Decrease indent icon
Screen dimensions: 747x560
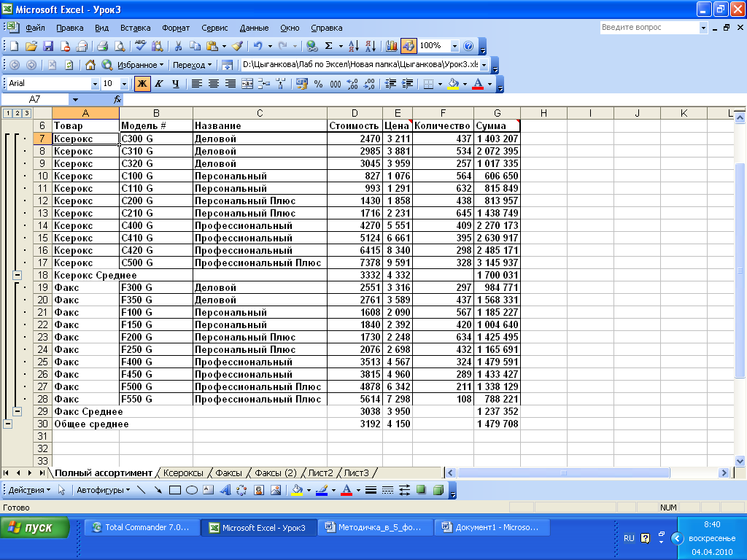click(391, 85)
